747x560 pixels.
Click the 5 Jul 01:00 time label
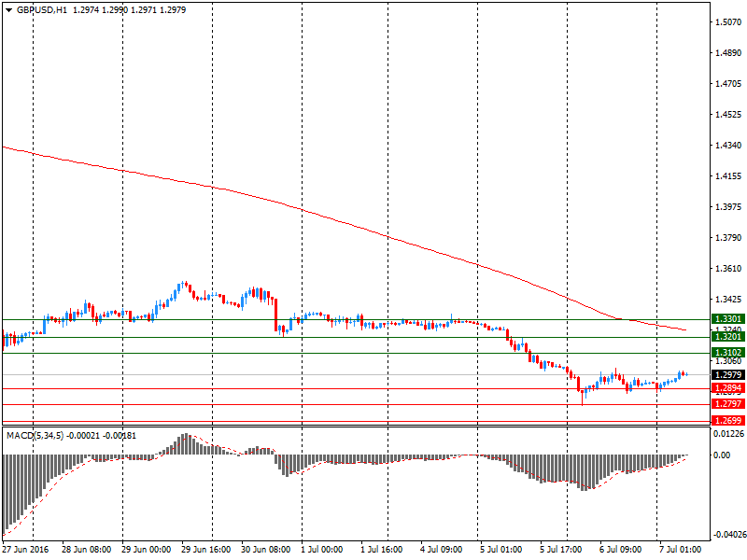[x=500, y=550]
